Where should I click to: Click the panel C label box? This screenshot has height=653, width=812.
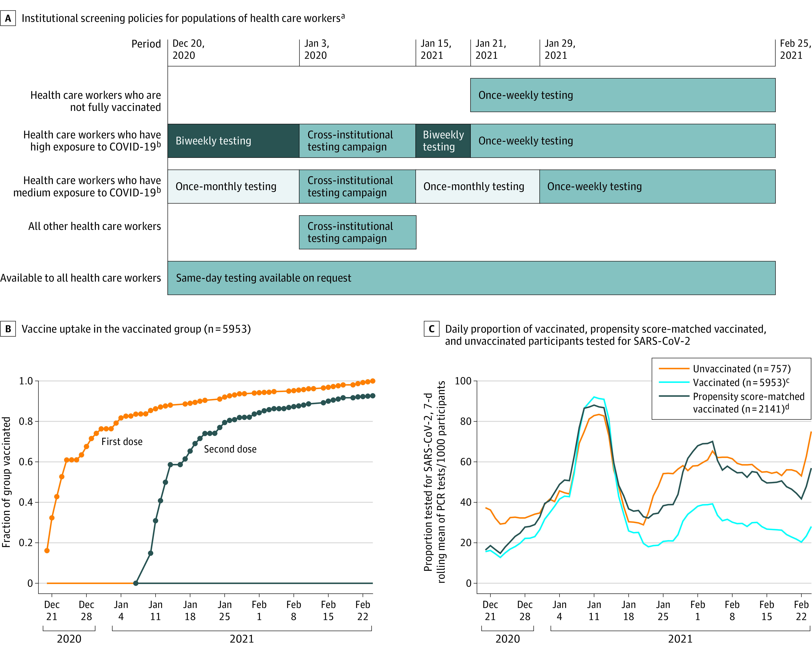432,329
